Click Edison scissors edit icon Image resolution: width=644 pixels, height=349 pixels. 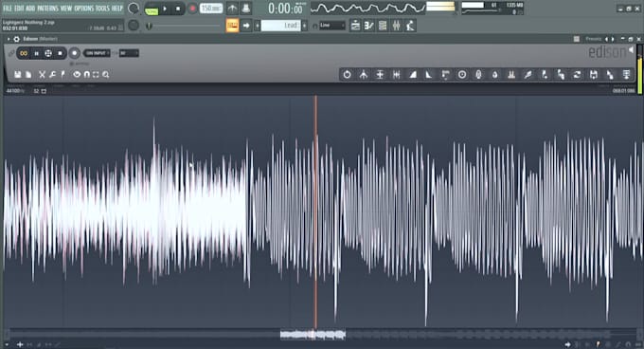[42, 74]
